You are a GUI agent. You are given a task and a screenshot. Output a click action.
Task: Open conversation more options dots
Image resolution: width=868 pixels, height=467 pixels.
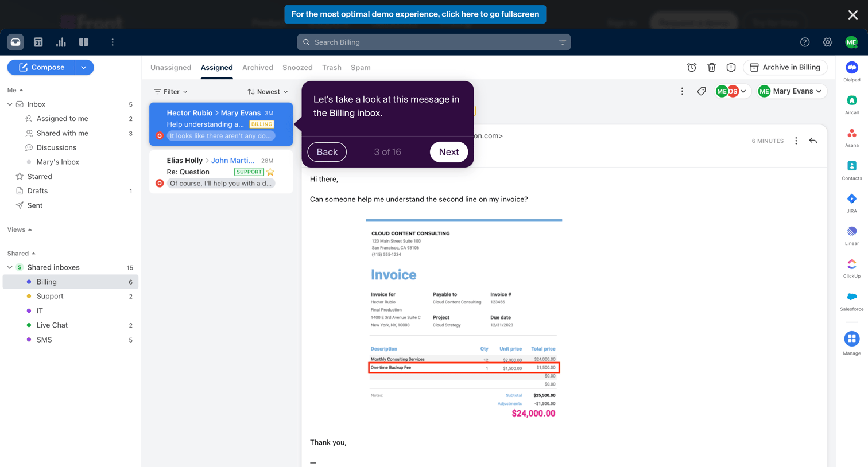coord(682,91)
